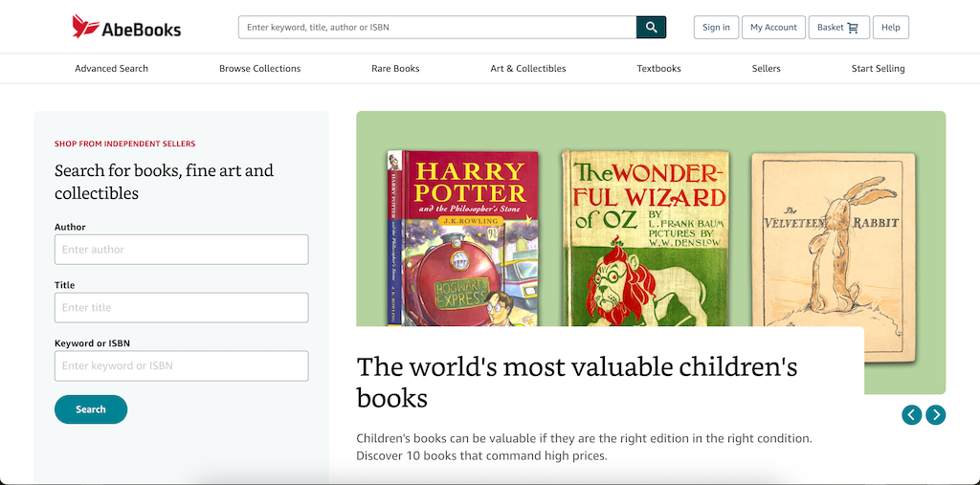Viewport: 980px width, 485px height.
Task: Go to the Textbooks section
Action: point(658,69)
